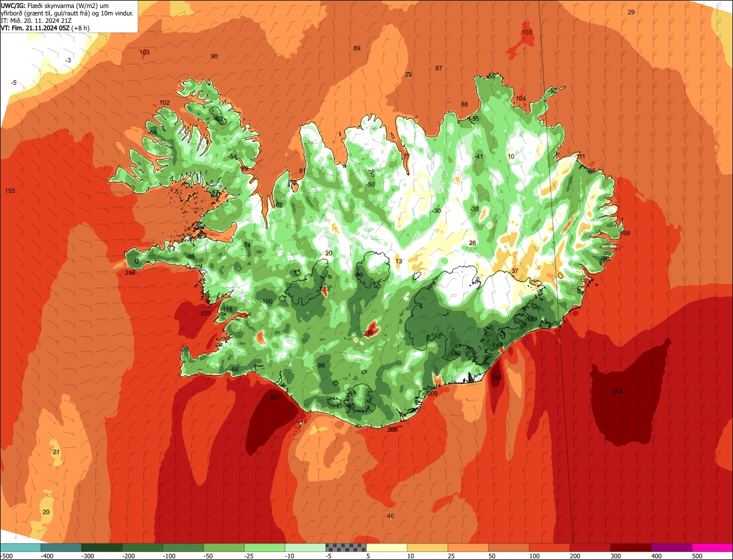This screenshot has height=560, width=733.
Task: Click the pale yellow legend swatch between 5 and 10
Action: point(387,547)
